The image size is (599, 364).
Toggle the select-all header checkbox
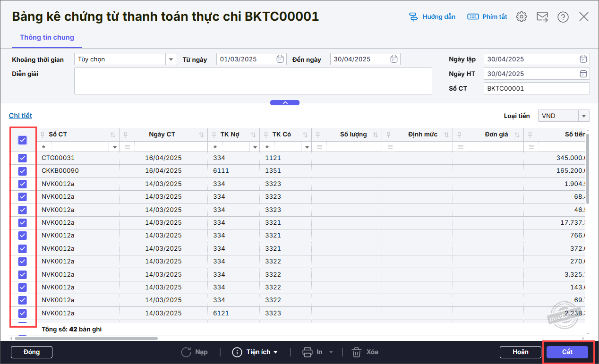point(23,140)
